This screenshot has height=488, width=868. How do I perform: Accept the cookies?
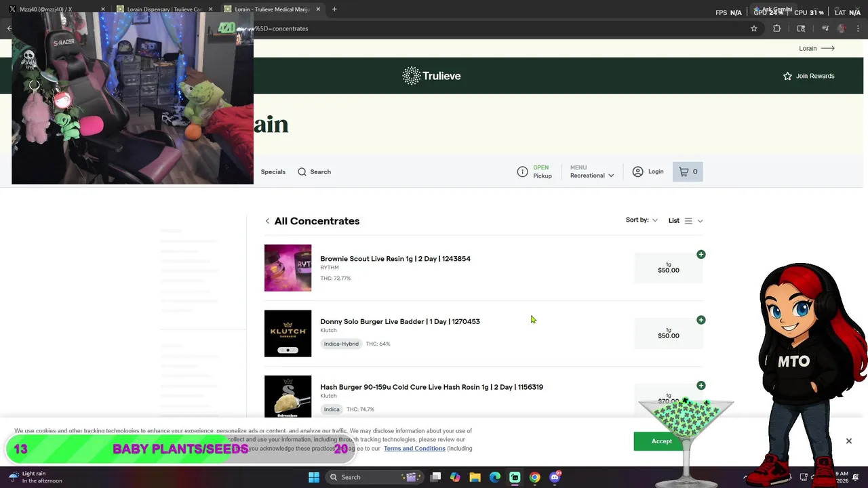pyautogui.click(x=662, y=441)
